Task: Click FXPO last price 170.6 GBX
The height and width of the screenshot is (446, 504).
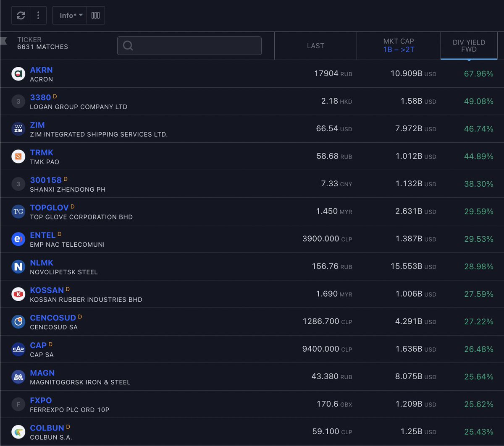Action: tap(334, 404)
